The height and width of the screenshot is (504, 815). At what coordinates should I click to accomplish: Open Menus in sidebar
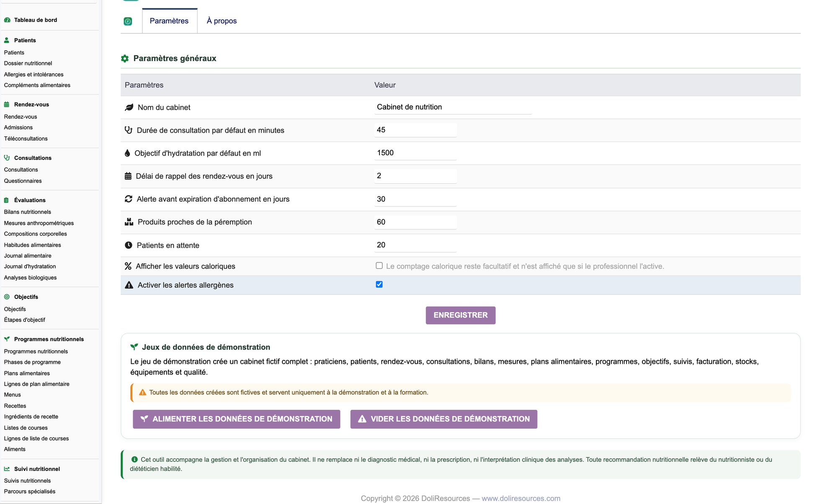pyautogui.click(x=12, y=395)
